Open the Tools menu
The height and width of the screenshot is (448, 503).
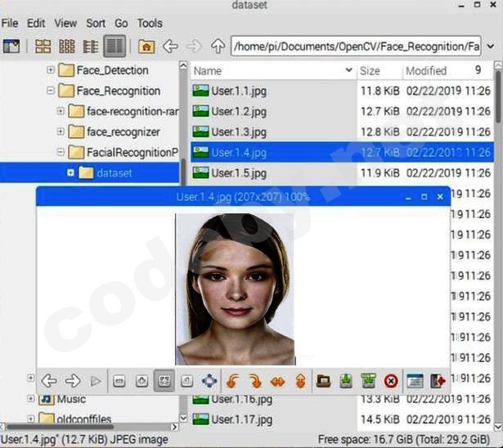click(x=150, y=23)
